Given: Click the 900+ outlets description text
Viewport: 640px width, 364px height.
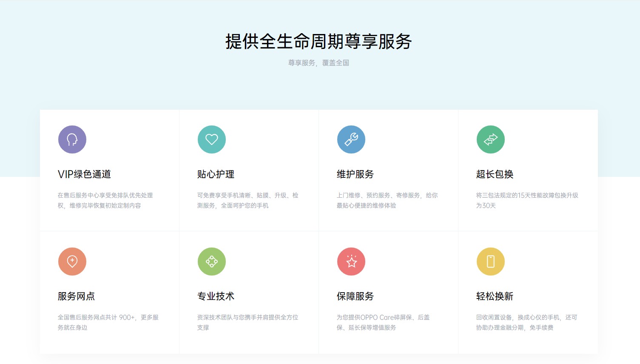Looking at the screenshot, I should coord(108,322).
